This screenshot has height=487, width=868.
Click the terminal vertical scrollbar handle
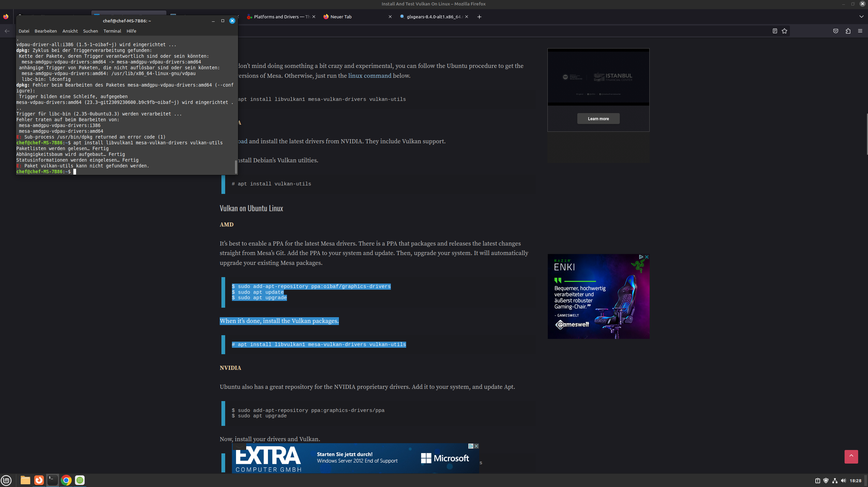(236, 166)
